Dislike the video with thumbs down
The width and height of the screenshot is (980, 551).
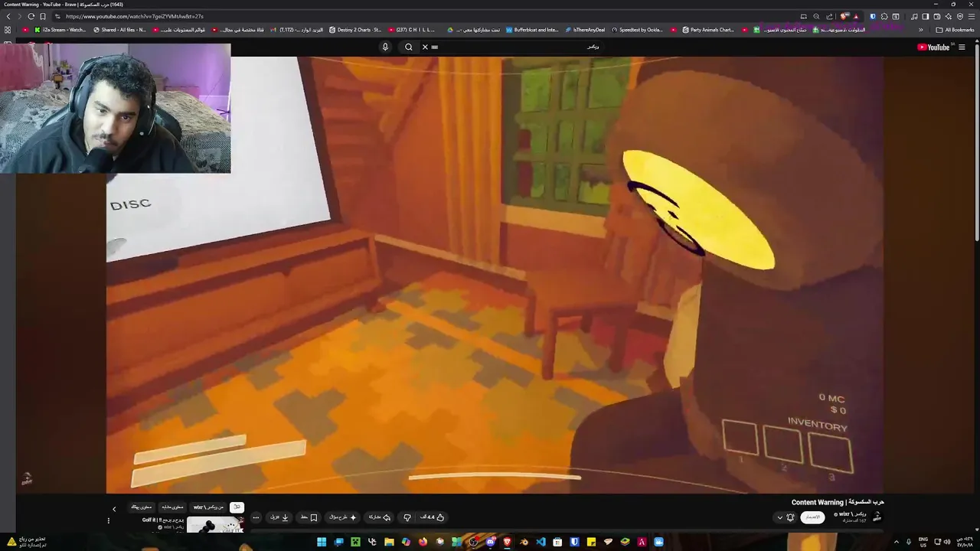(407, 517)
